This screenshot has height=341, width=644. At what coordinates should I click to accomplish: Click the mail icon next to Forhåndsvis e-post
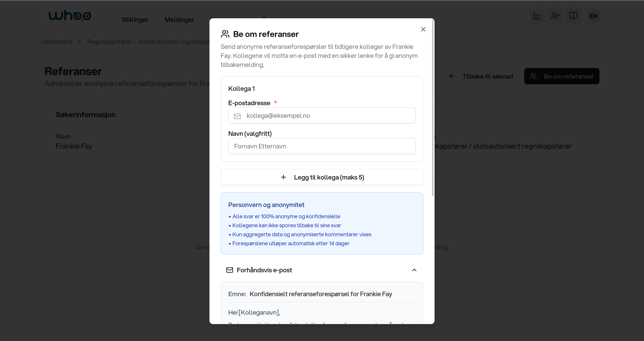(229, 270)
